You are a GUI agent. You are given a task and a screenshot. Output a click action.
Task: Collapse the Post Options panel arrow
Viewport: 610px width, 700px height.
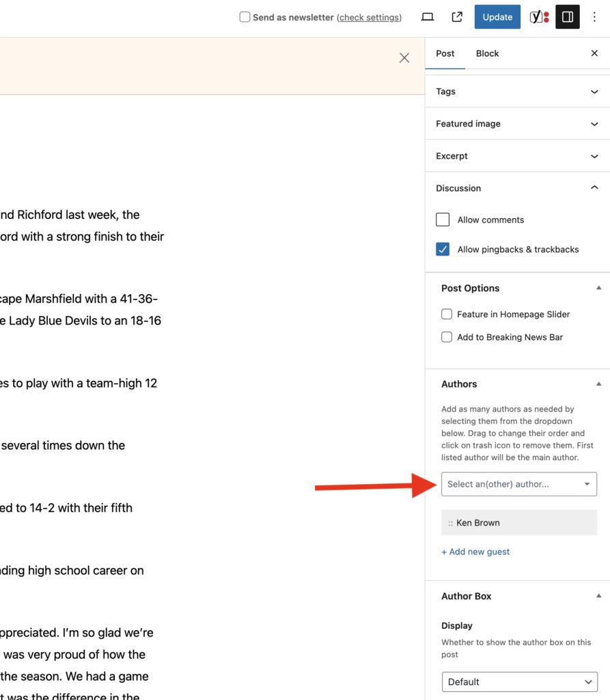tap(598, 288)
